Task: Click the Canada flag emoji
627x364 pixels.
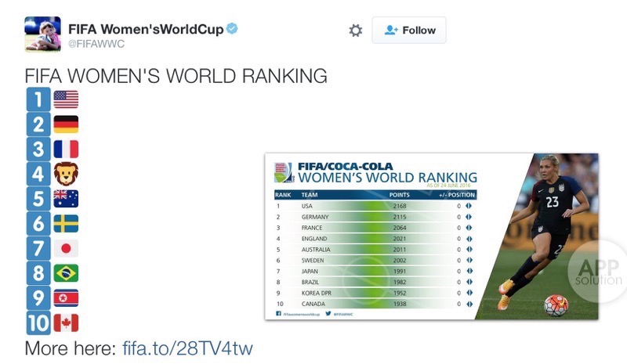Action: coord(66,323)
